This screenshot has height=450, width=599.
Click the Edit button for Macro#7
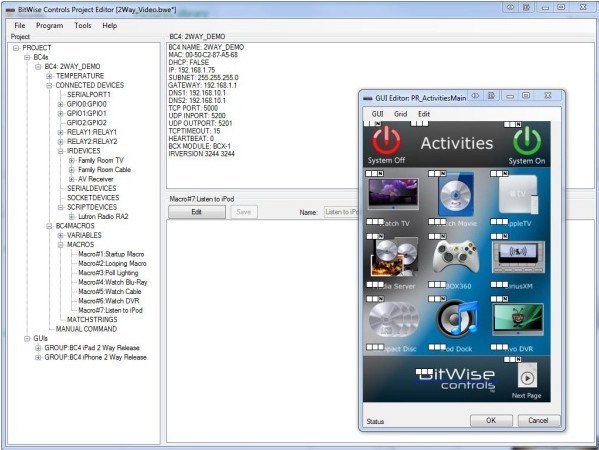197,212
